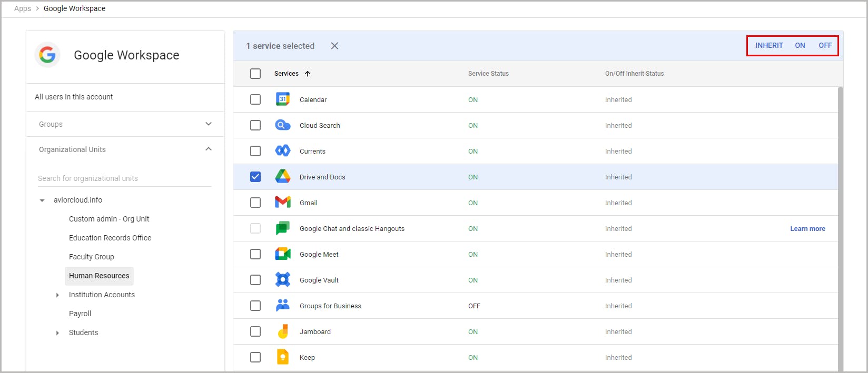Select the avlorcloud.info org unit
Image resolution: width=868 pixels, height=373 pixels.
click(78, 200)
